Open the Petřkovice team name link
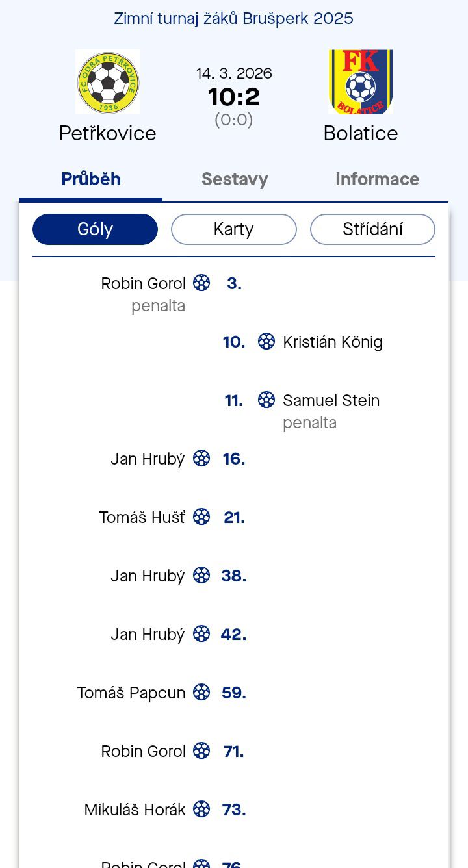Image resolution: width=468 pixels, height=868 pixels. point(108,133)
